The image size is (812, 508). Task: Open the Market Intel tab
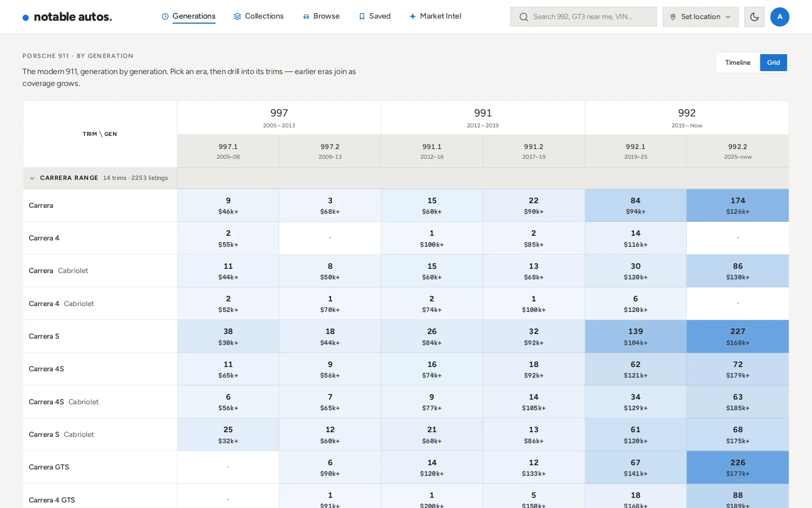click(x=435, y=17)
